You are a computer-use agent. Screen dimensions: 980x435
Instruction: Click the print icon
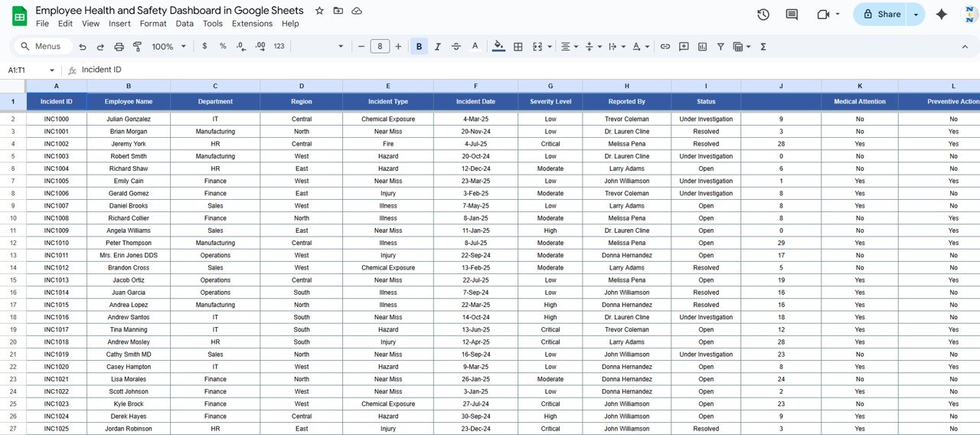click(x=119, y=47)
